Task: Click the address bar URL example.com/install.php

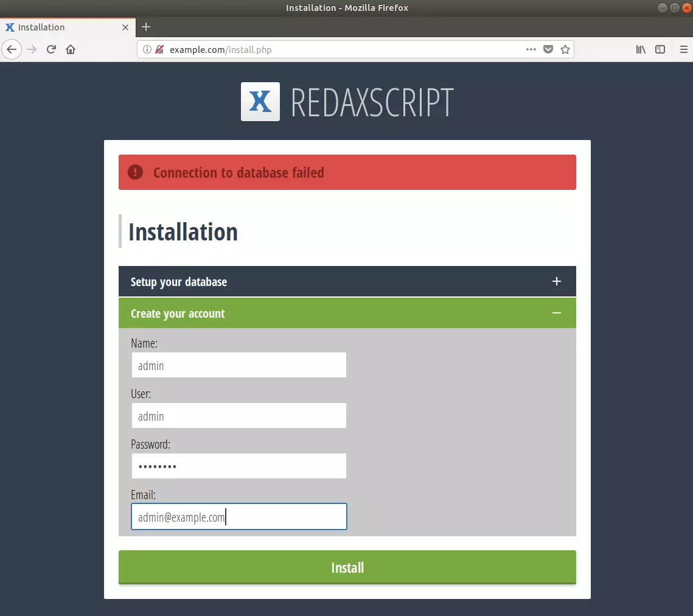Action: 220,49
